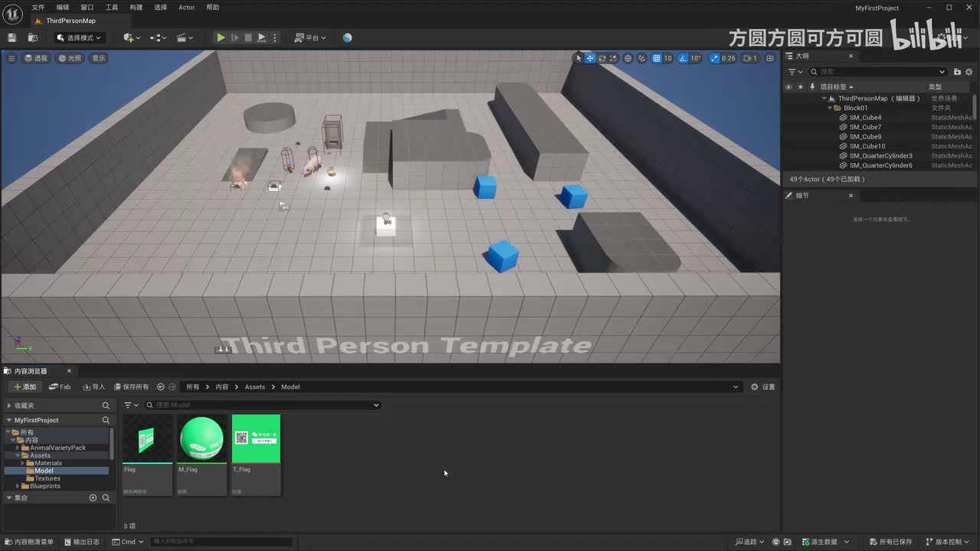Open the play options three-dot menu
This screenshot has height=551, width=980.
(x=275, y=37)
